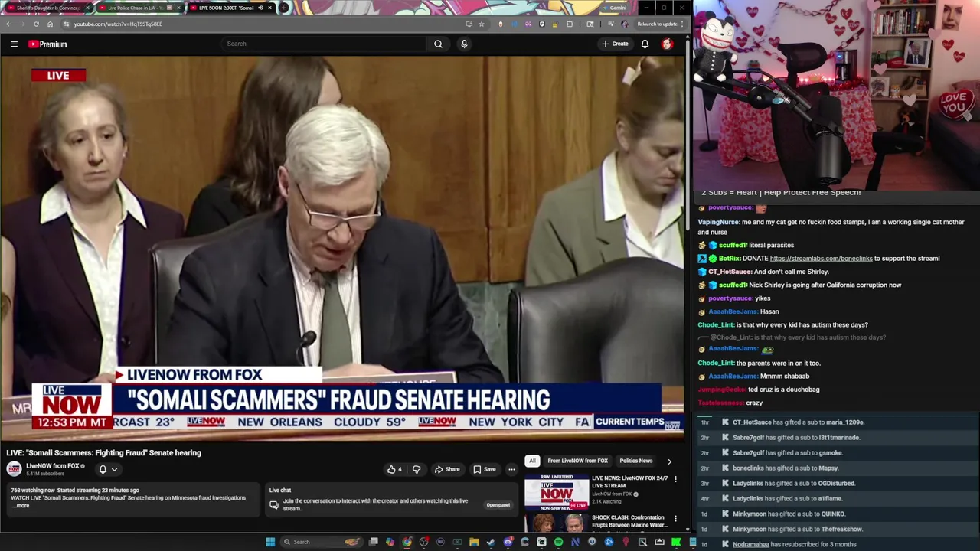Click the YouTube search magnifier button
The height and width of the screenshot is (551, 980).
point(438,44)
